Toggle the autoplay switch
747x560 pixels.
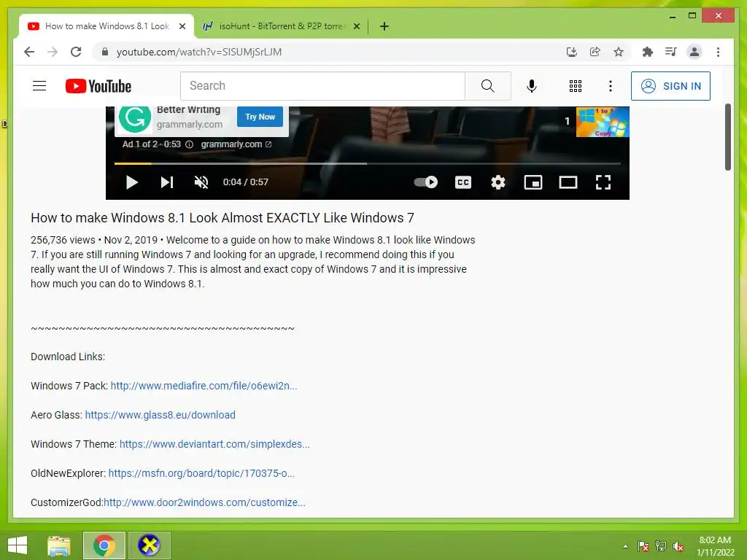click(425, 182)
